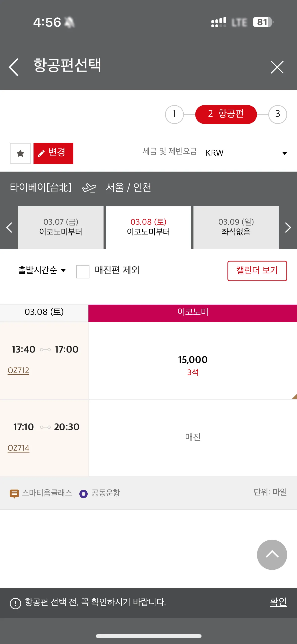Select the 03.07 (금) date tab
297x644 pixels.
pyautogui.click(x=61, y=227)
